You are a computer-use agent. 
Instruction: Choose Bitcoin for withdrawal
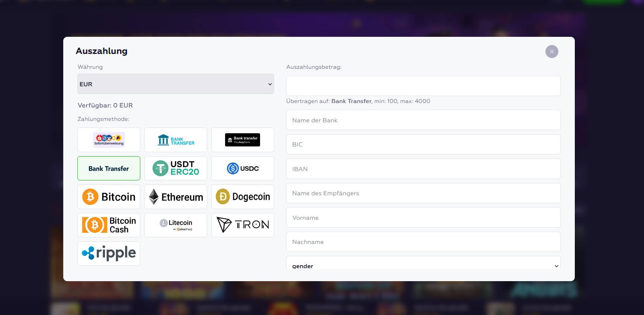pyautogui.click(x=109, y=197)
